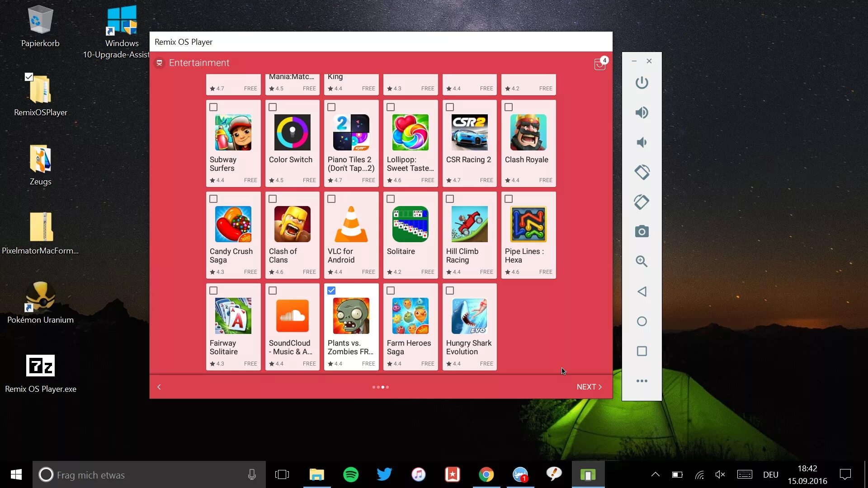Click the Cortana search box

click(x=149, y=474)
